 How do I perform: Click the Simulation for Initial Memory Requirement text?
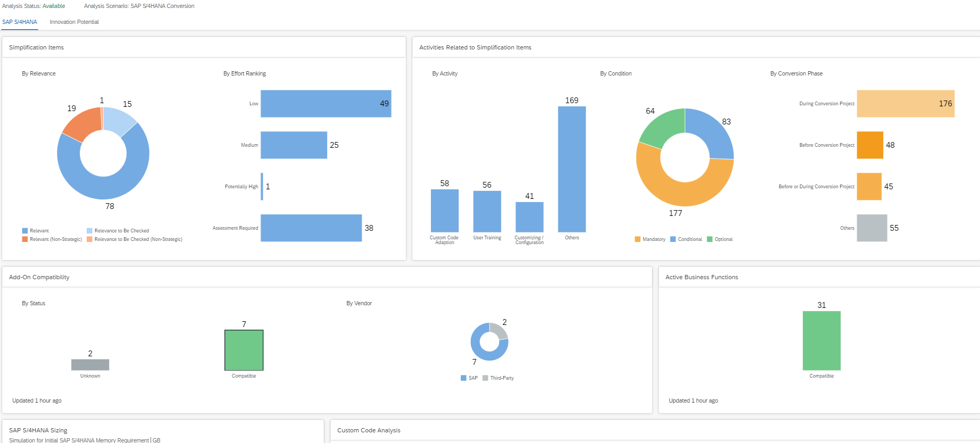point(85,440)
